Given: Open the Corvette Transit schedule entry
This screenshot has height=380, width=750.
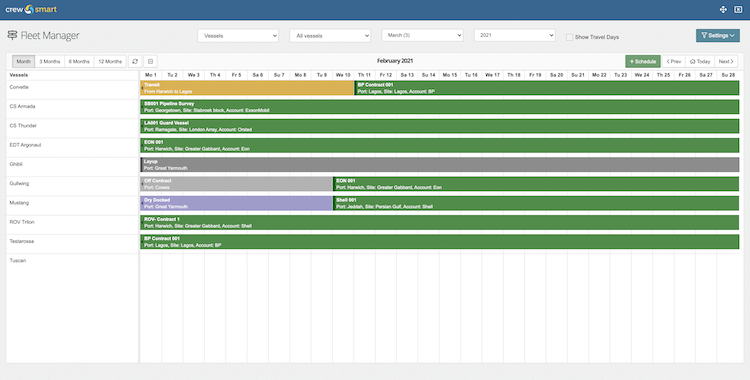Looking at the screenshot, I should [247, 88].
